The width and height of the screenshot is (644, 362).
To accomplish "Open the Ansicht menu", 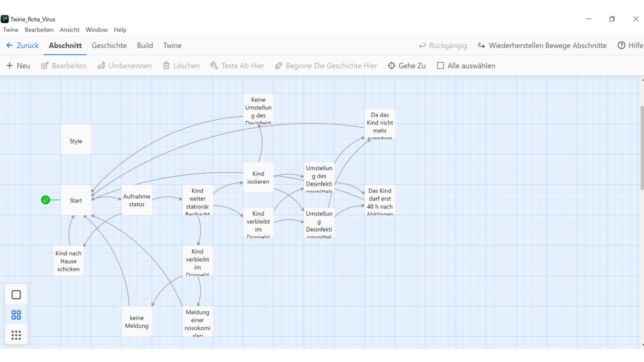I will [69, 29].
